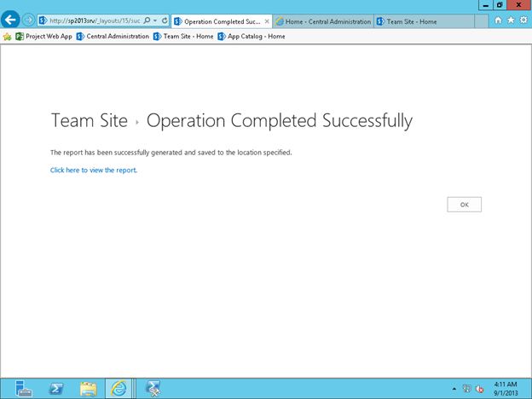Image resolution: width=532 pixels, height=399 pixels.
Task: Click Internet Explorer taskbar icon
Action: [119, 389]
